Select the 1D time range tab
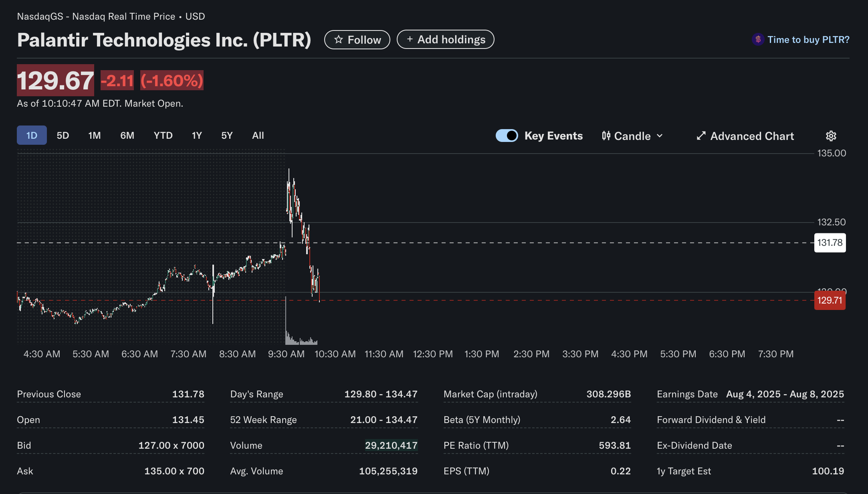This screenshot has height=494, width=868. 32,135
